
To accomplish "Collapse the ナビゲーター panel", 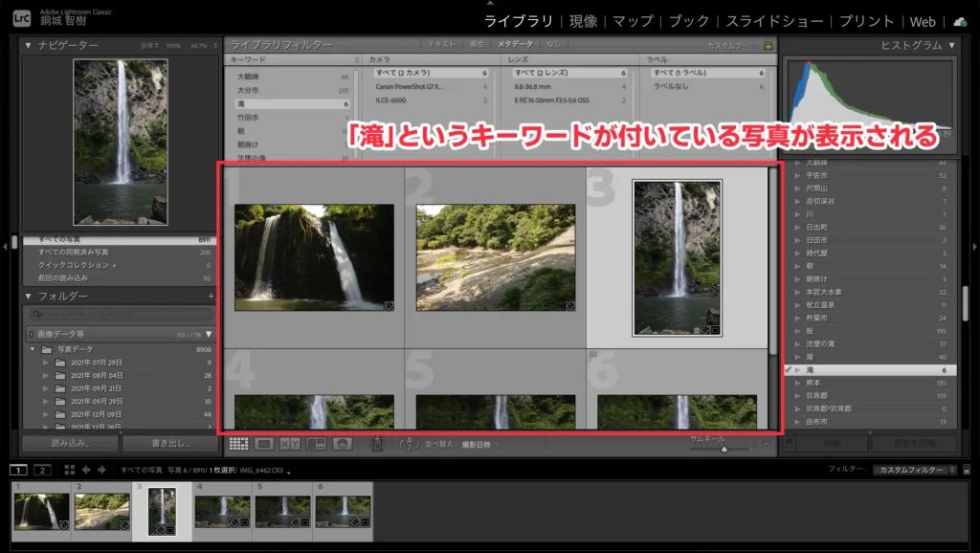I will [x=29, y=45].
